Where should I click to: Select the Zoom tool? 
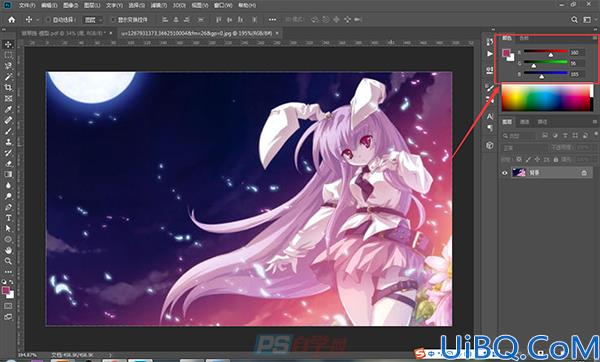coord(8,261)
